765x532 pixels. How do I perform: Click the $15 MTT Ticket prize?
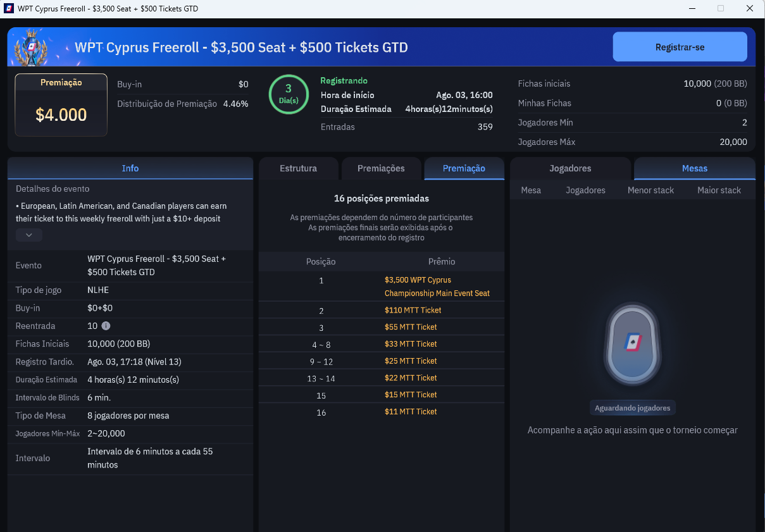click(411, 395)
